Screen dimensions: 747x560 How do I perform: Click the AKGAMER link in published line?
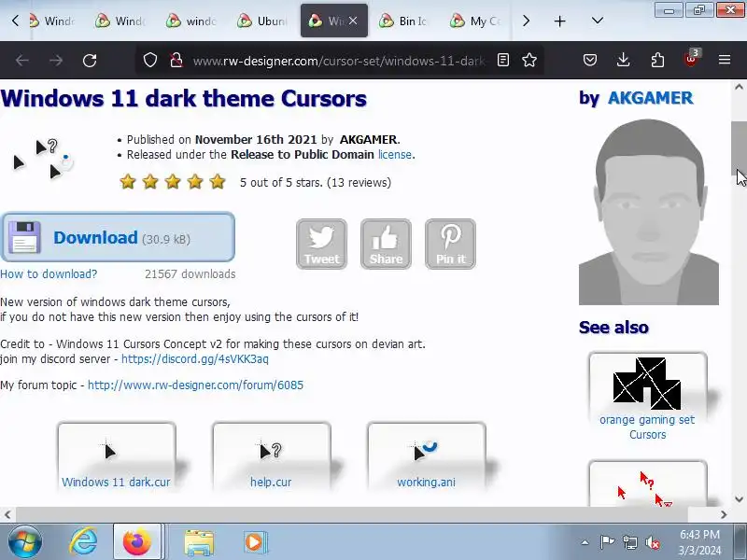tap(368, 139)
